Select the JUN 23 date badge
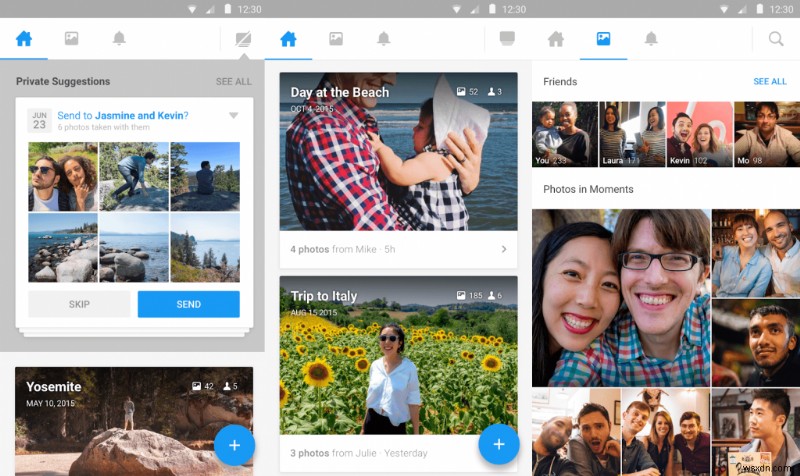Screen dimensions: 800x476 pyautogui.click(x=39, y=120)
